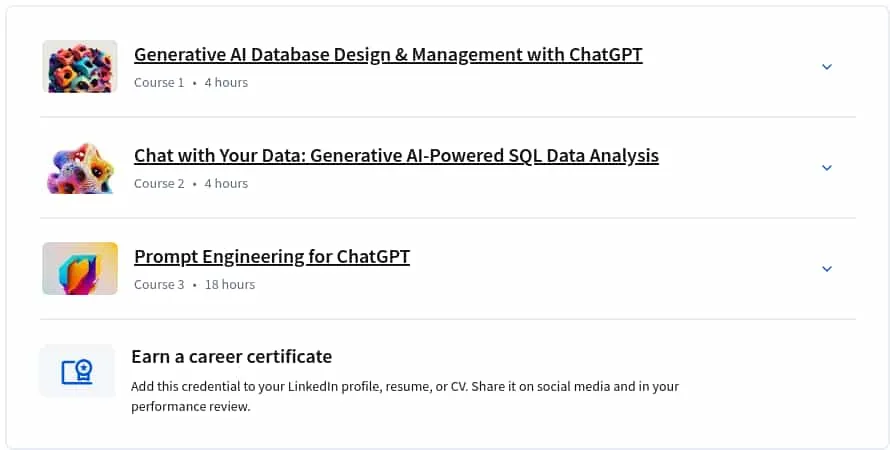Click the "4 hours" duration under Course 2
The width and height of the screenshot is (890, 450).
point(226,184)
